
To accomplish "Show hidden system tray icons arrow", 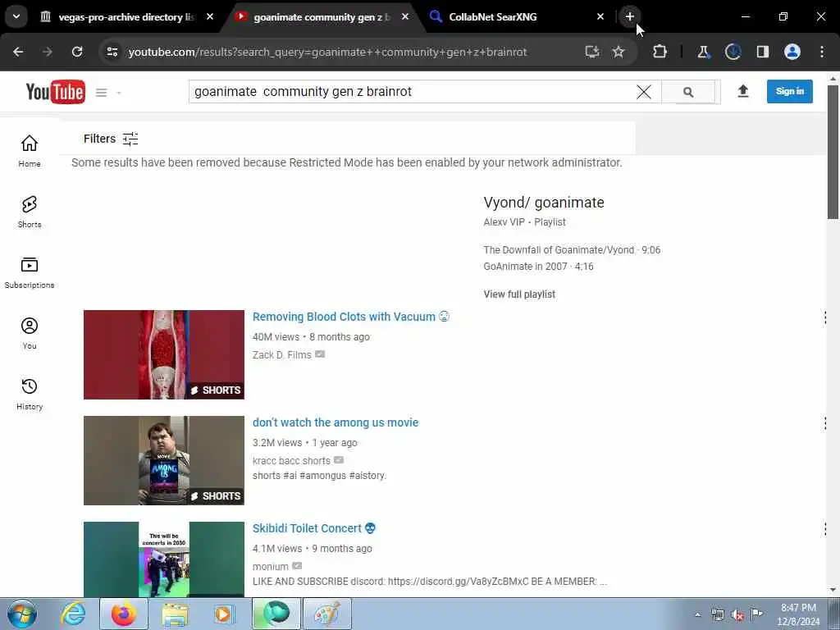I will (x=697, y=614).
